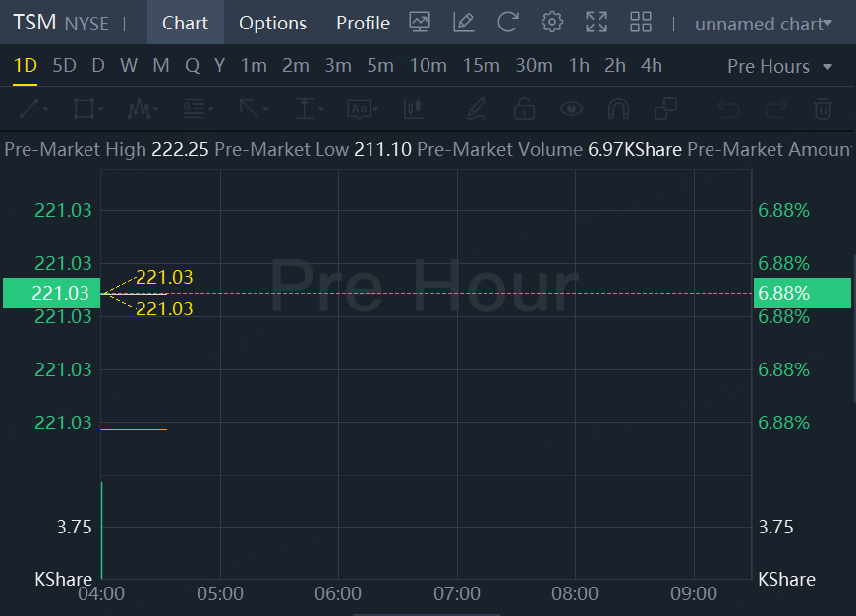The image size is (856, 616).
Task: Toggle the lock drawings icon
Action: point(524,108)
